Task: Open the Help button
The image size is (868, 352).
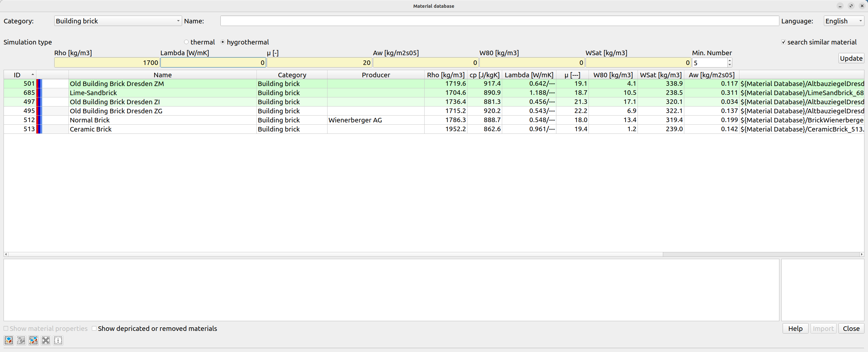Action: click(x=795, y=329)
